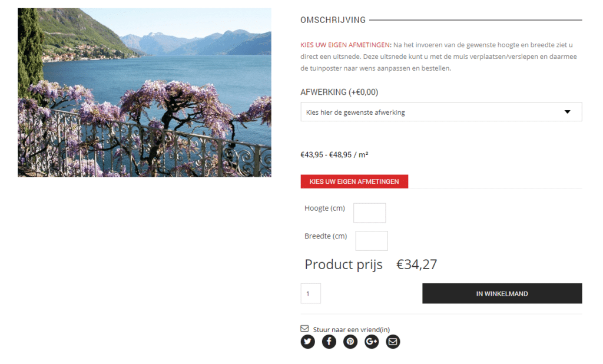Open the Afwerking dropdown arrow
The height and width of the screenshot is (364, 603).
click(567, 112)
